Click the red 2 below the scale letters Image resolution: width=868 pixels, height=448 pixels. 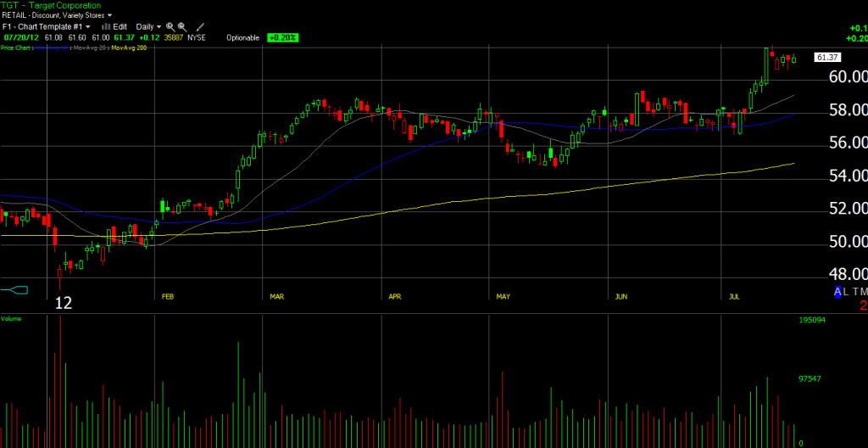point(864,305)
